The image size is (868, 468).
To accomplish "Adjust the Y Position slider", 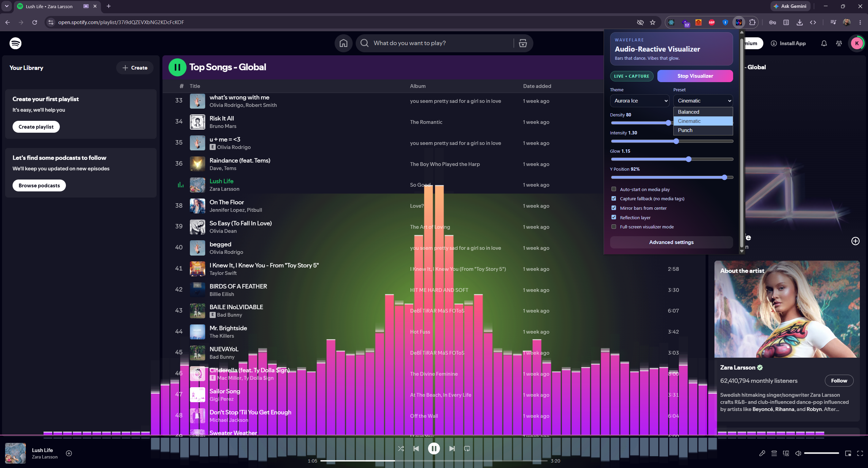I will tap(672, 177).
